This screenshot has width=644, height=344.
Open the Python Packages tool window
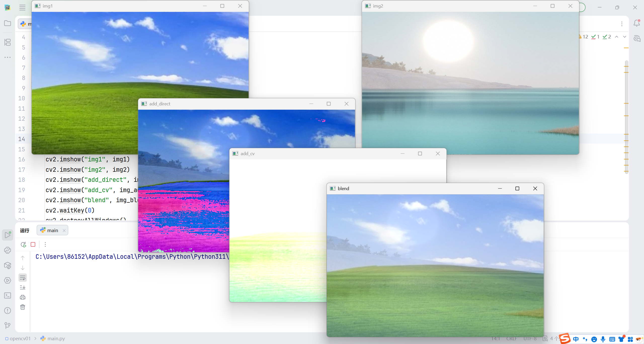[x=8, y=265]
